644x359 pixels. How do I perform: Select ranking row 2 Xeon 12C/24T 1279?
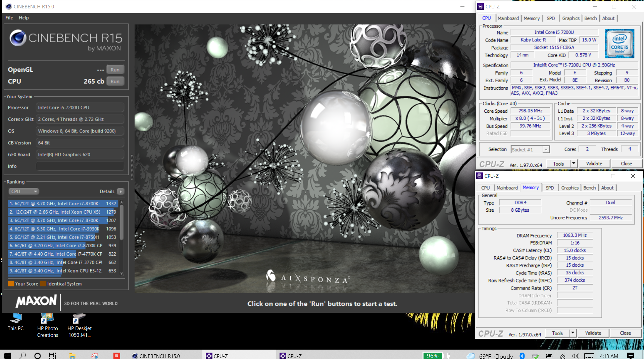[63, 212]
